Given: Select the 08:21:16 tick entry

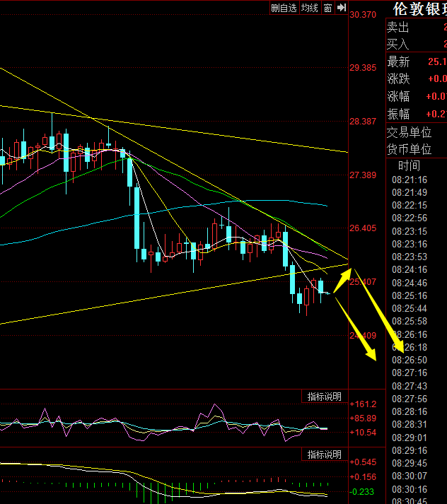Looking at the screenshot, I should pyautogui.click(x=410, y=180).
